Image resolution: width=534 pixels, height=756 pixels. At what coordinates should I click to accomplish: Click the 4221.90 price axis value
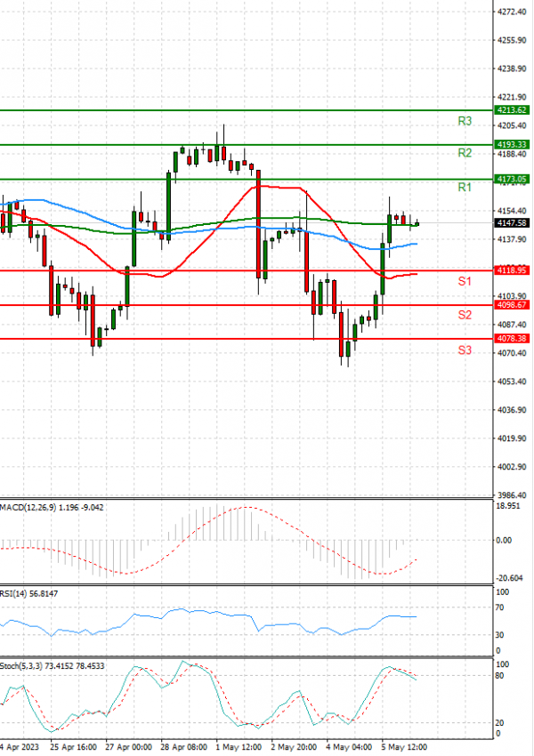[x=512, y=98]
